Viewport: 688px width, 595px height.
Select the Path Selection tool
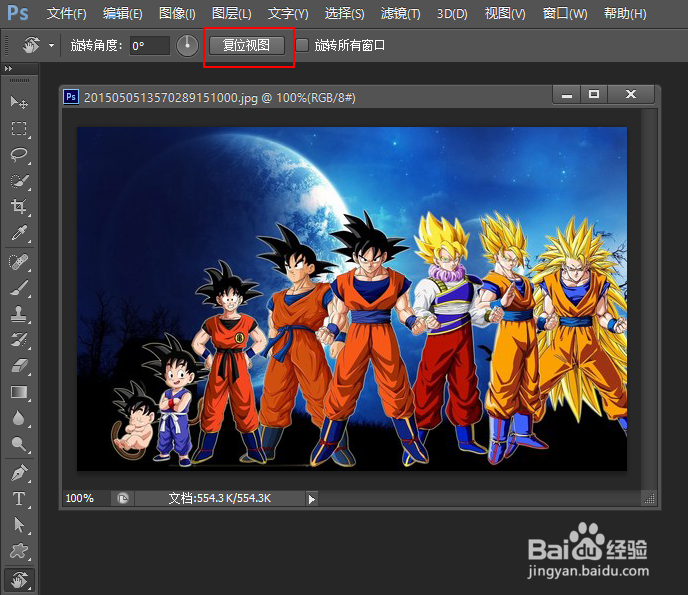(x=19, y=525)
